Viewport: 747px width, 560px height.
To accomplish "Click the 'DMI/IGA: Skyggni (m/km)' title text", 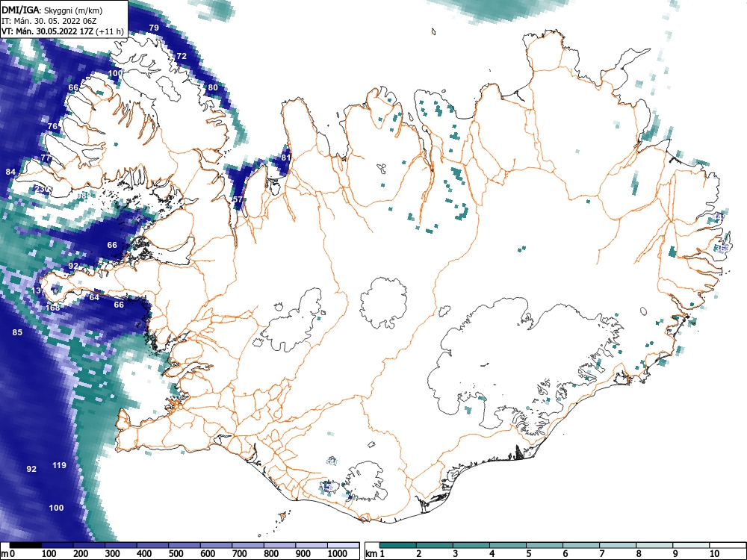I will [x=52, y=10].
